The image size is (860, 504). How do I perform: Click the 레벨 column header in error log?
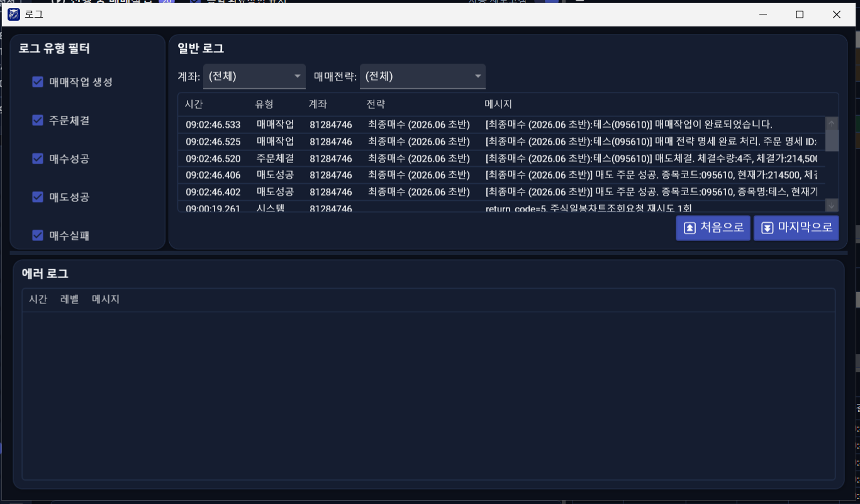(69, 300)
